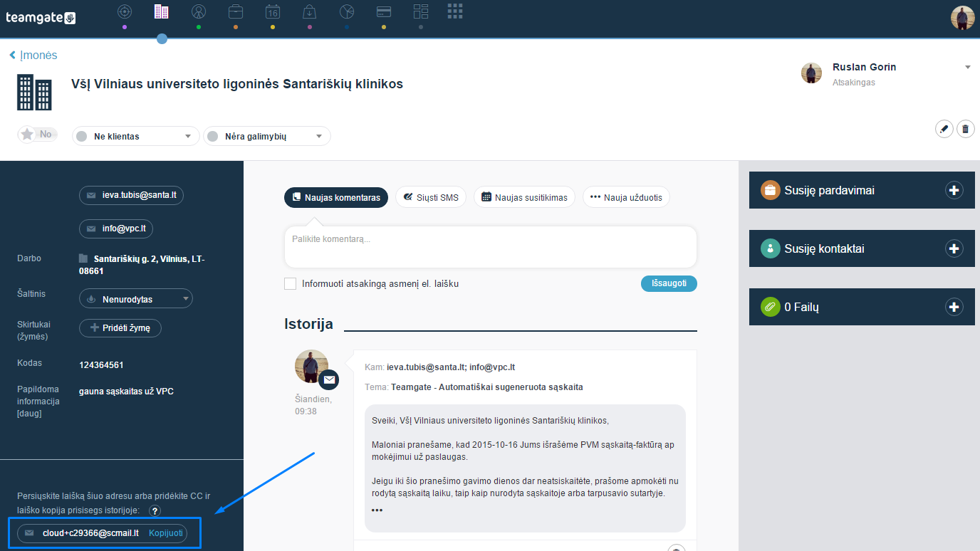Screen dimensions: 980x551
Task: Open the apps grid icon in top navigation
Action: (455, 11)
